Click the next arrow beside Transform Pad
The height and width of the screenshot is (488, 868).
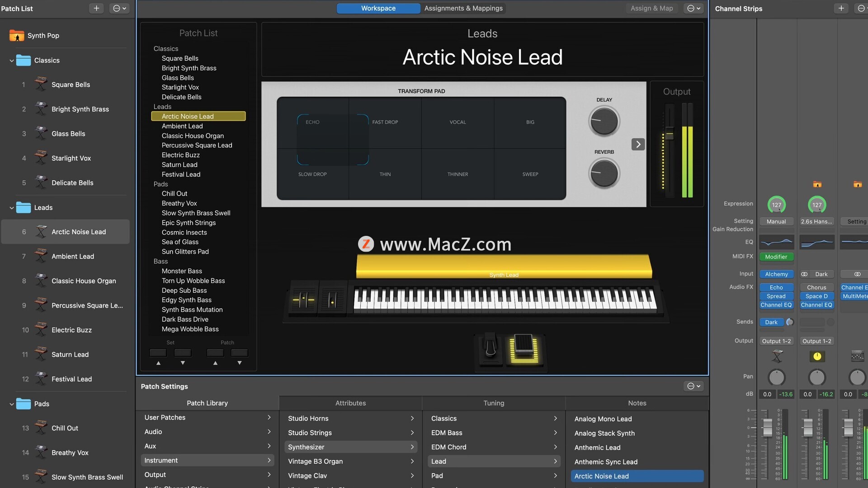pos(638,144)
